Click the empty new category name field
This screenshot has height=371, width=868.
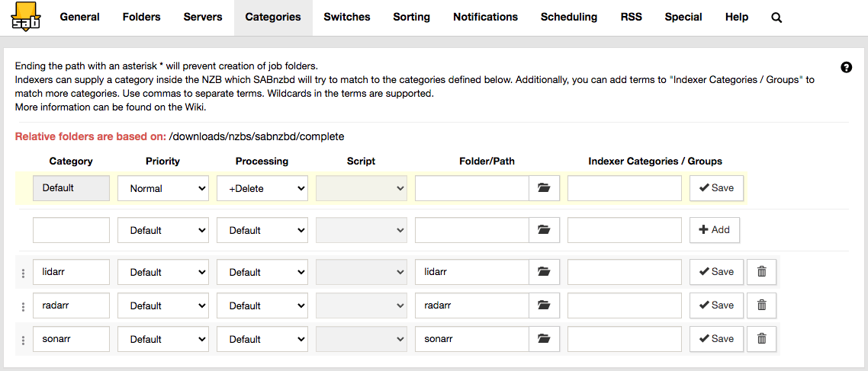pyautogui.click(x=72, y=230)
